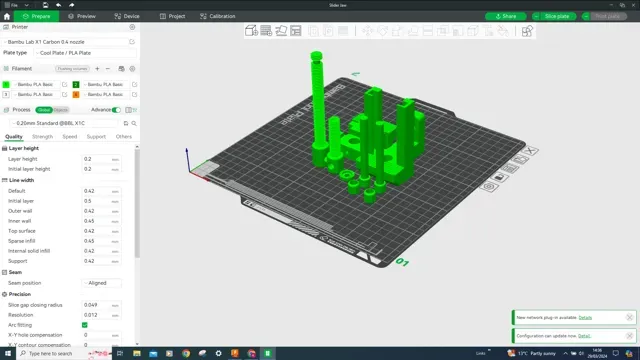Click the AMS sync filament icon
640x360 pixels.
(121, 69)
